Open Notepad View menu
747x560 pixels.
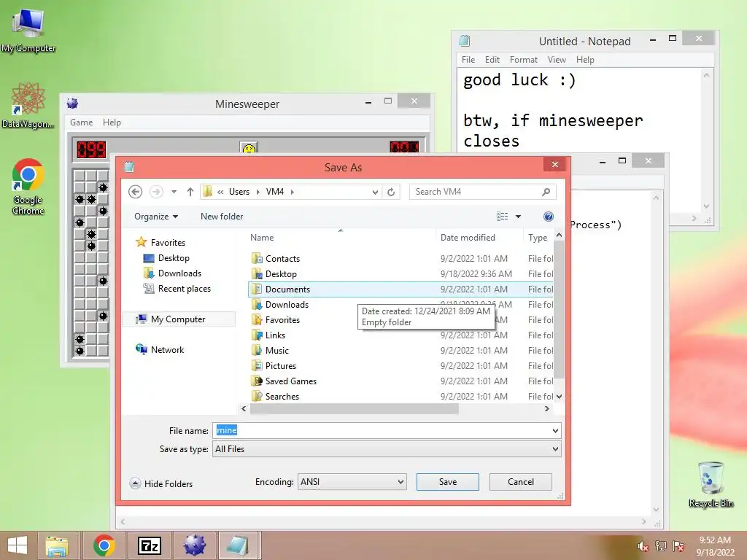[557, 60]
